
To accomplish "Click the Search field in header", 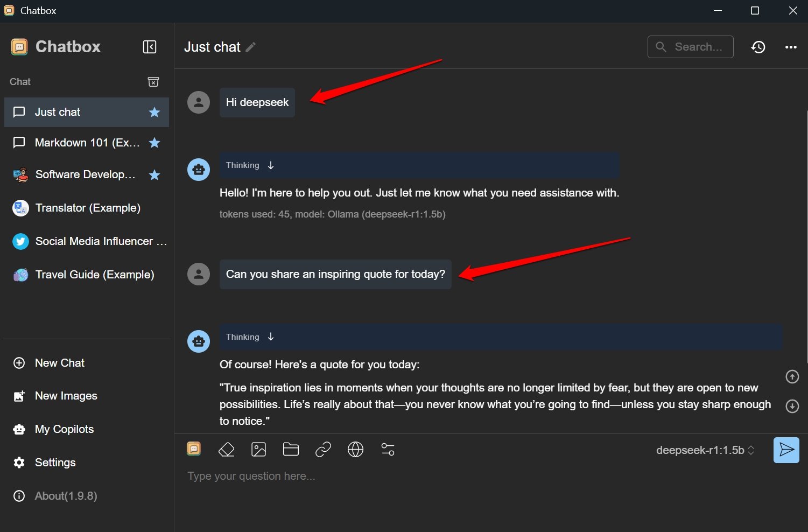I will click(x=690, y=47).
